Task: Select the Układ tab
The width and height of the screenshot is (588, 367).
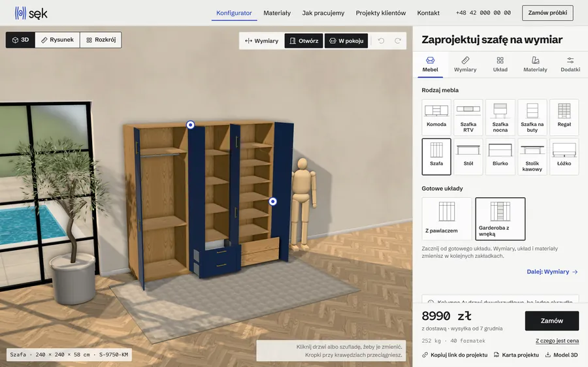Action: coord(500,65)
